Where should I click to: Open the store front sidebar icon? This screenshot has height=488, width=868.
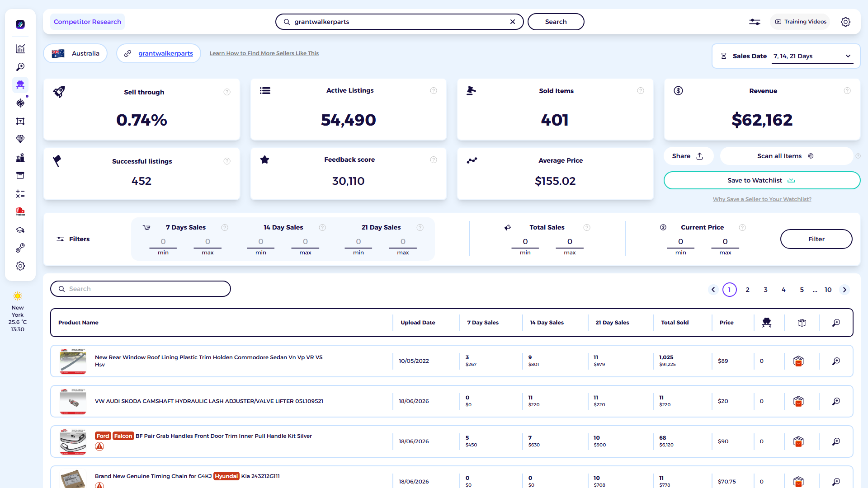[20, 175]
